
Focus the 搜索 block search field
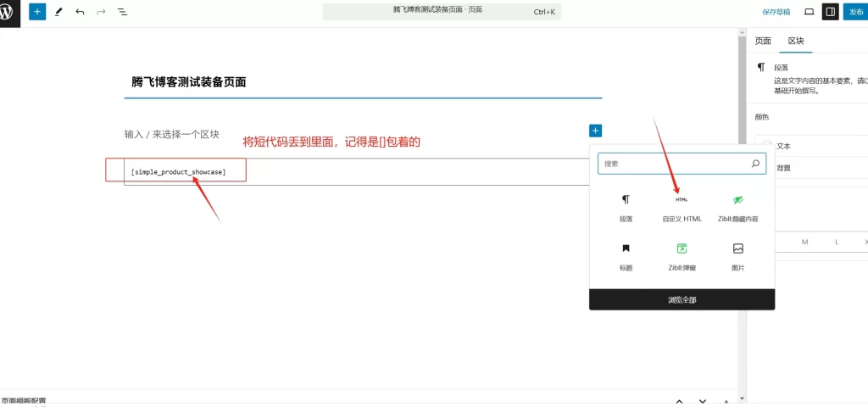coord(682,164)
